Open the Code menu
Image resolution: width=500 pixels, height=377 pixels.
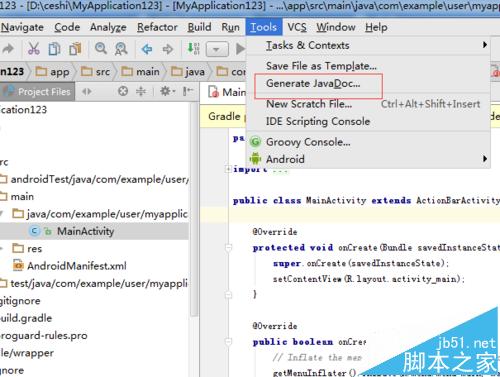(x=67, y=27)
